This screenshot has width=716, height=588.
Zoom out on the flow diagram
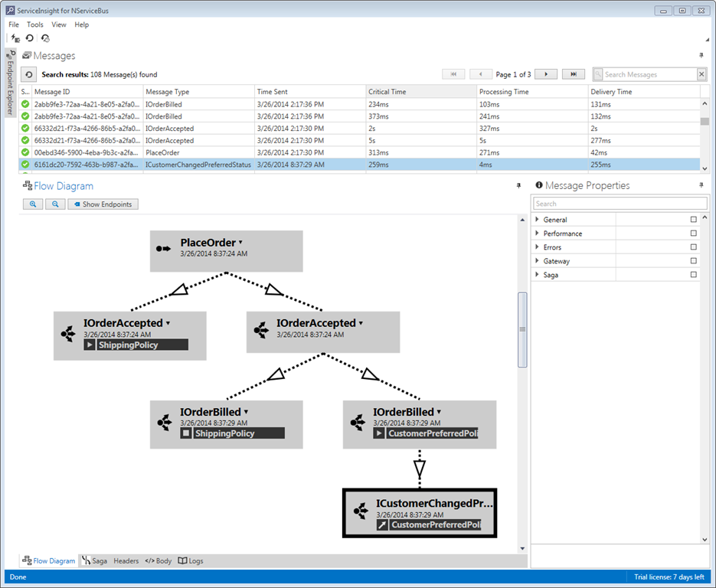[55, 204]
